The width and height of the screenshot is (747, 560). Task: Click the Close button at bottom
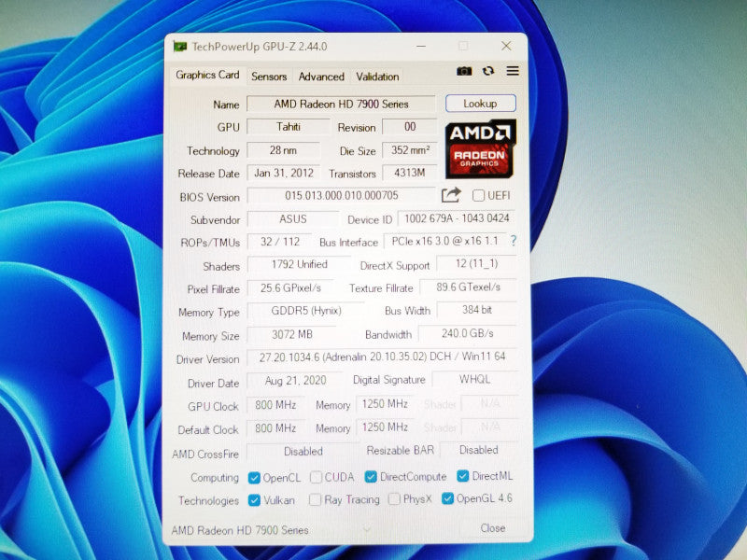pos(493,528)
